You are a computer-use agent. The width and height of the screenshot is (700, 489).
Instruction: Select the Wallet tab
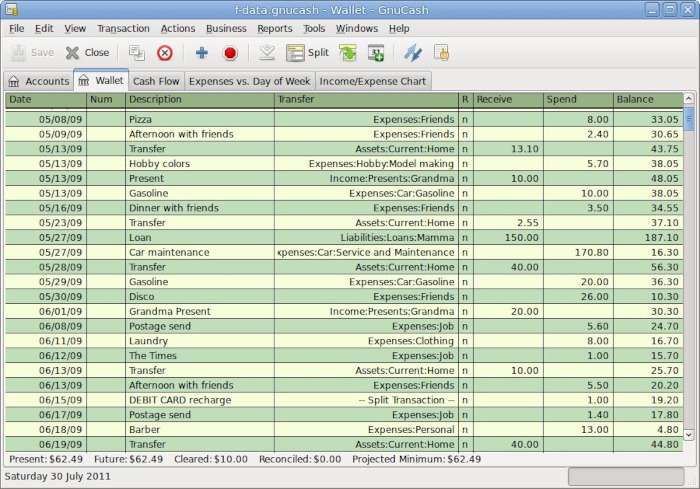coord(101,80)
